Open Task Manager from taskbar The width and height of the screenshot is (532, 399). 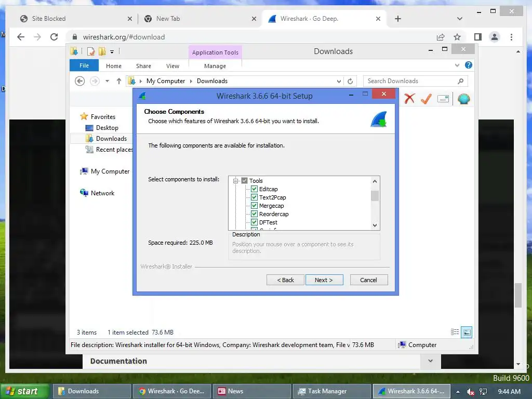coord(332,391)
